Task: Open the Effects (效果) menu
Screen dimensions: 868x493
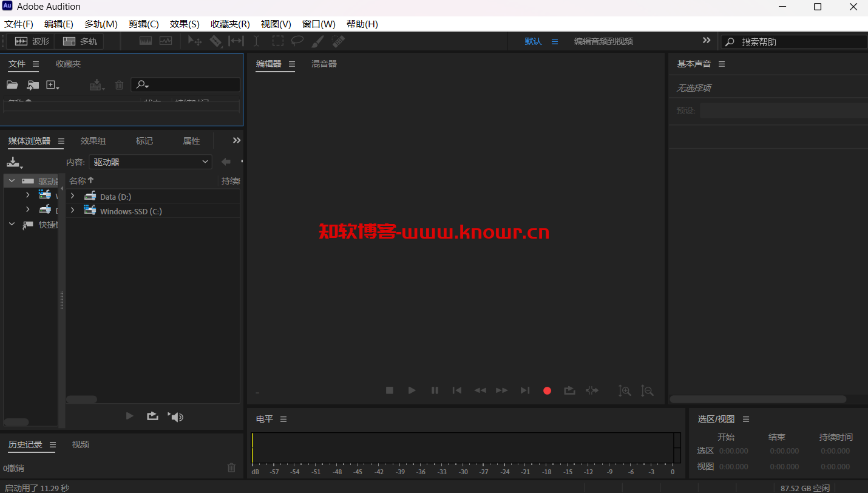Action: point(185,24)
